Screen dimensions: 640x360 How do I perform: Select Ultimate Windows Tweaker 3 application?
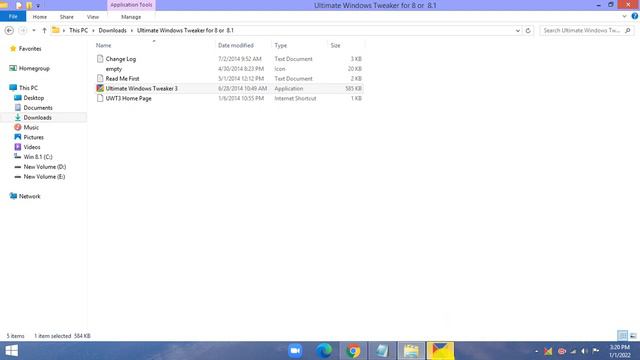point(142,88)
